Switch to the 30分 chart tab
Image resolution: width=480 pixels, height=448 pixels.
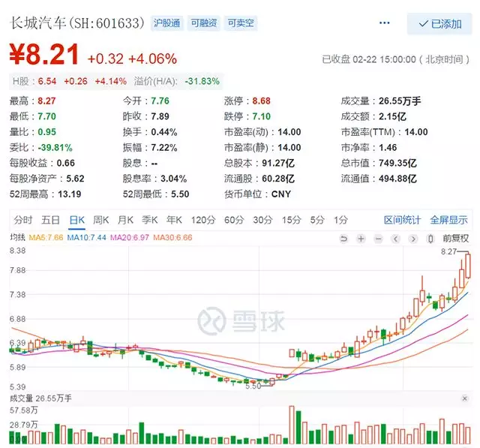pyautogui.click(x=262, y=220)
